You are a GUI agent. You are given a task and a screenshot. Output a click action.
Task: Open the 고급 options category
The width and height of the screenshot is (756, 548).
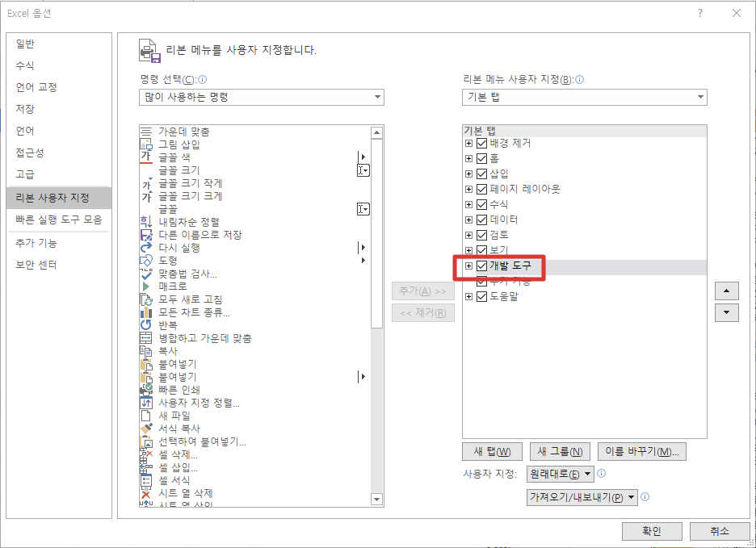coord(59,174)
